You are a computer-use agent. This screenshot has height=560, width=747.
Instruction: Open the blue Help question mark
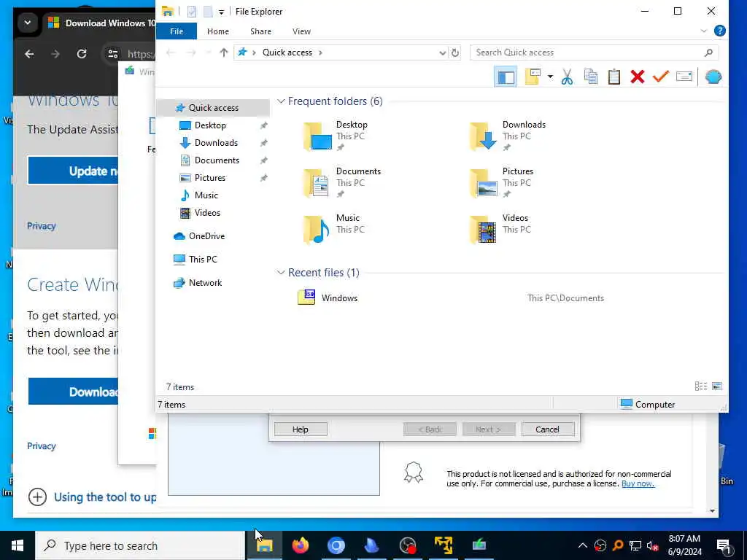(x=720, y=31)
